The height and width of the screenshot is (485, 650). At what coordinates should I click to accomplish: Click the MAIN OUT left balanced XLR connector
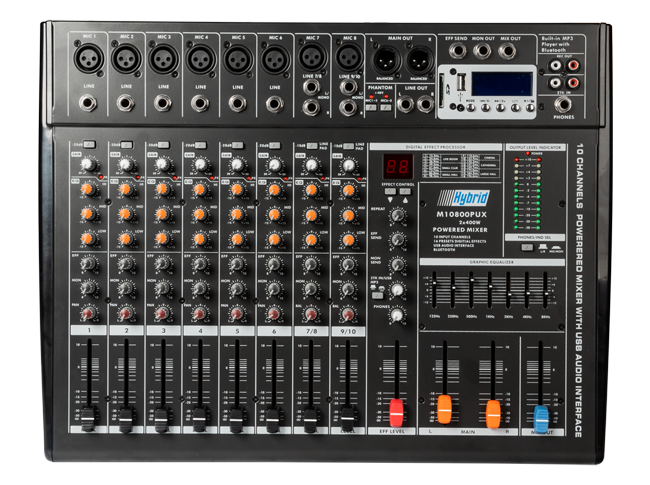pyautogui.click(x=385, y=59)
